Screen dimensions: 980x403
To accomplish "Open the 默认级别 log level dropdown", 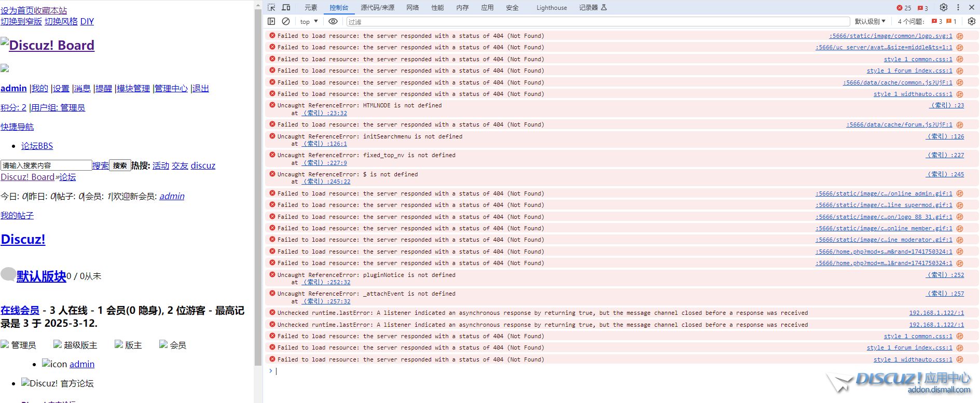I will 870,21.
